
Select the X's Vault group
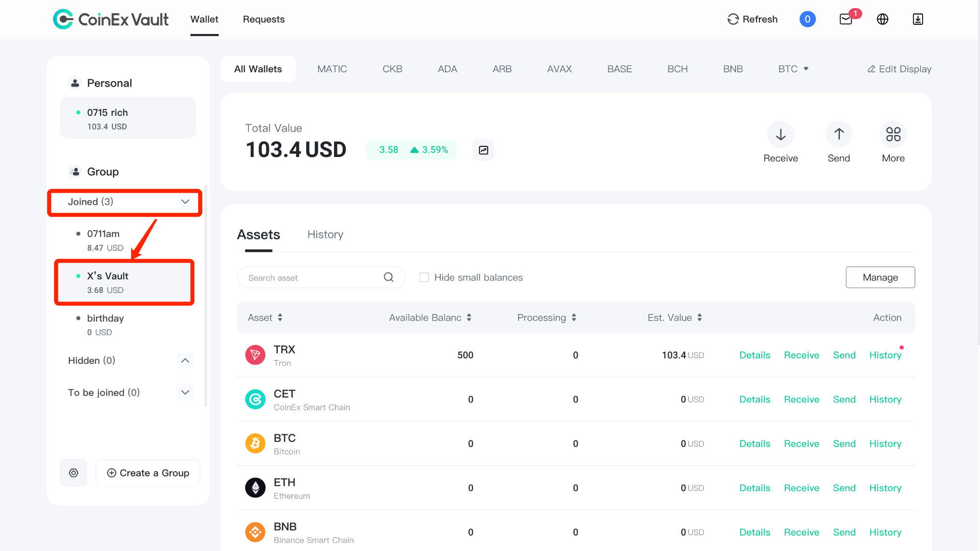124,282
